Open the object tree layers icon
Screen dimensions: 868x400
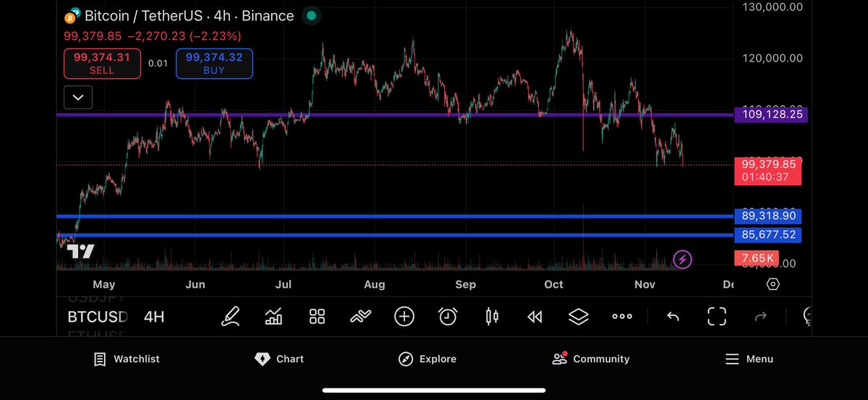pyautogui.click(x=578, y=316)
